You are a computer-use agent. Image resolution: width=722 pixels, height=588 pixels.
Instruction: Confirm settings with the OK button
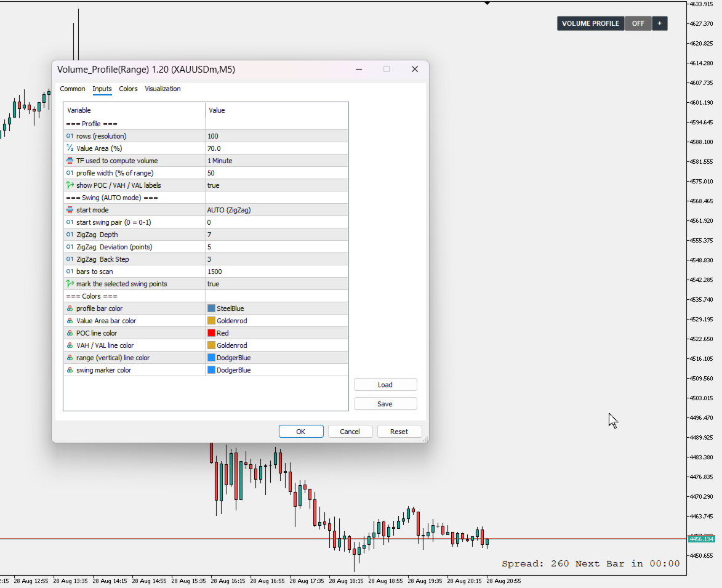click(301, 432)
